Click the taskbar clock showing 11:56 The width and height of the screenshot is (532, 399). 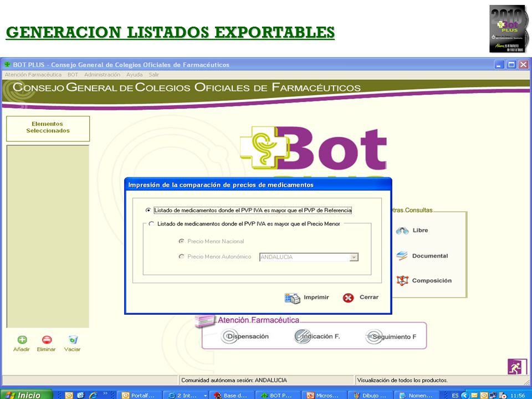pyautogui.click(x=518, y=396)
